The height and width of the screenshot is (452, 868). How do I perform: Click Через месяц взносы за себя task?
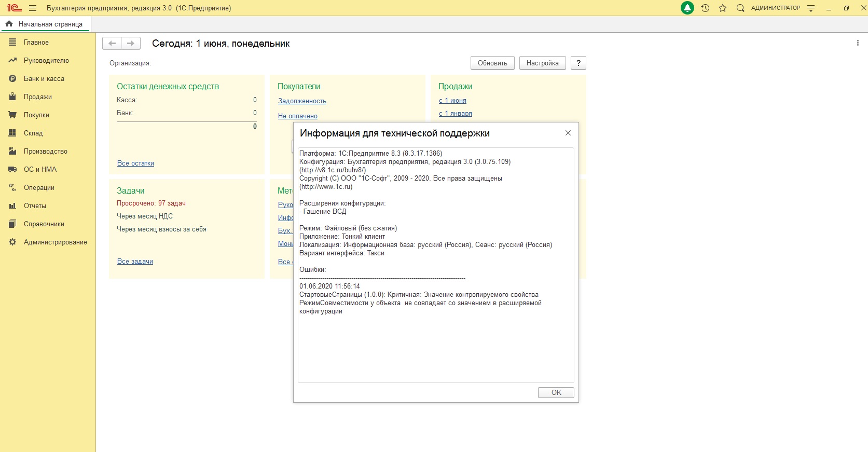[x=161, y=229]
